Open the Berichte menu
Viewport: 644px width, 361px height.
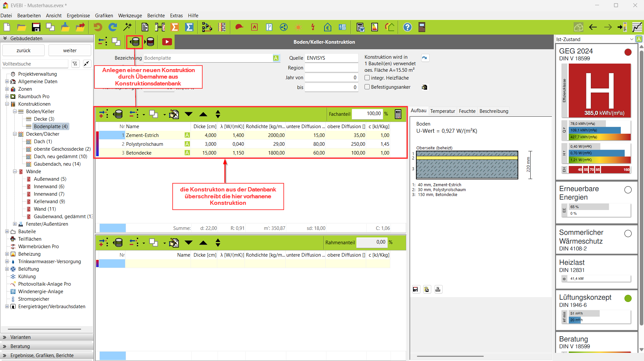pyautogui.click(x=156, y=15)
